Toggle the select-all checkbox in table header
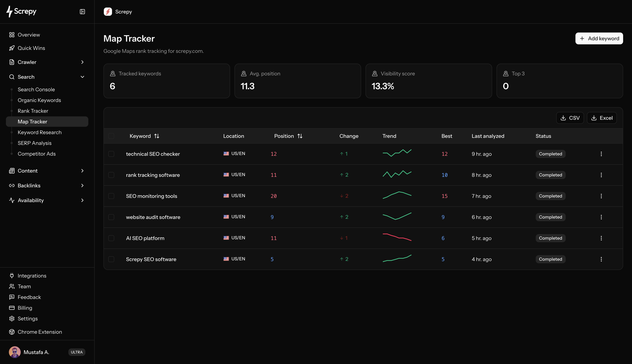Screen dimensions: 632x364 (111, 136)
